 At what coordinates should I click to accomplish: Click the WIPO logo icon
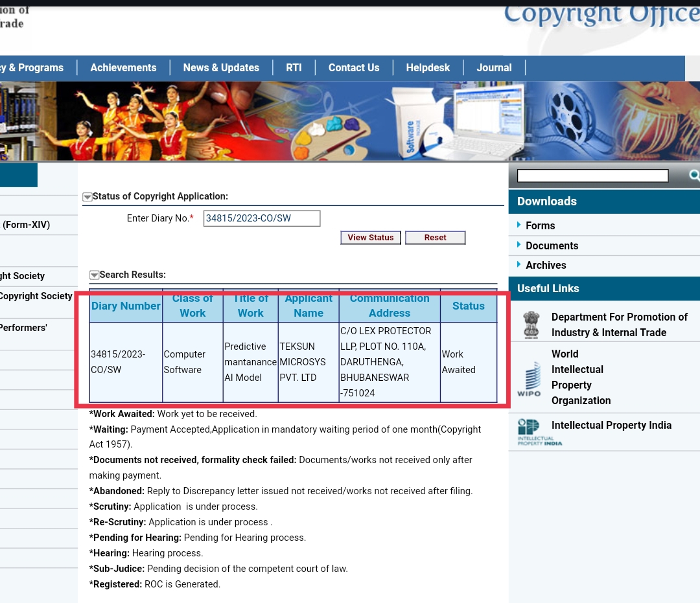[529, 379]
